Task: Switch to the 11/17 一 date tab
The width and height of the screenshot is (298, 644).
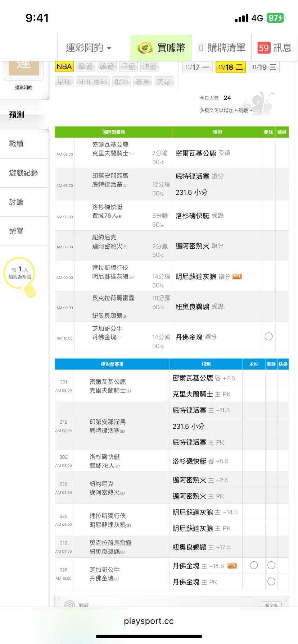Action: (x=197, y=67)
